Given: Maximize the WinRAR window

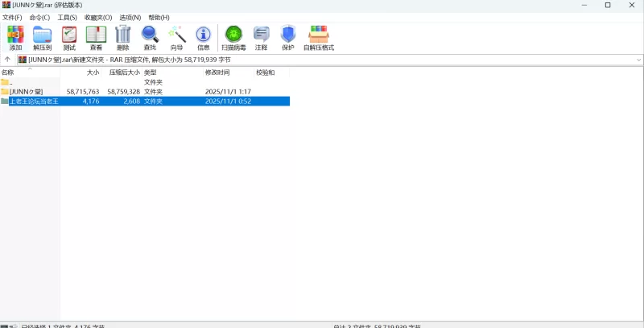Looking at the screenshot, I should coord(608,5).
